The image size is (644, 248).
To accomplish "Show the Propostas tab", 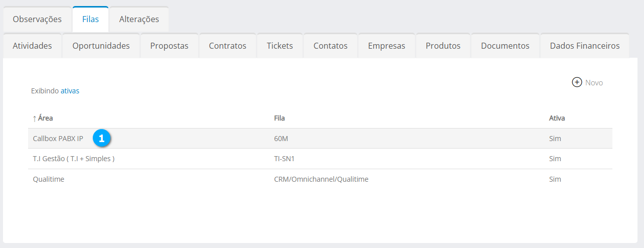I will point(169,46).
